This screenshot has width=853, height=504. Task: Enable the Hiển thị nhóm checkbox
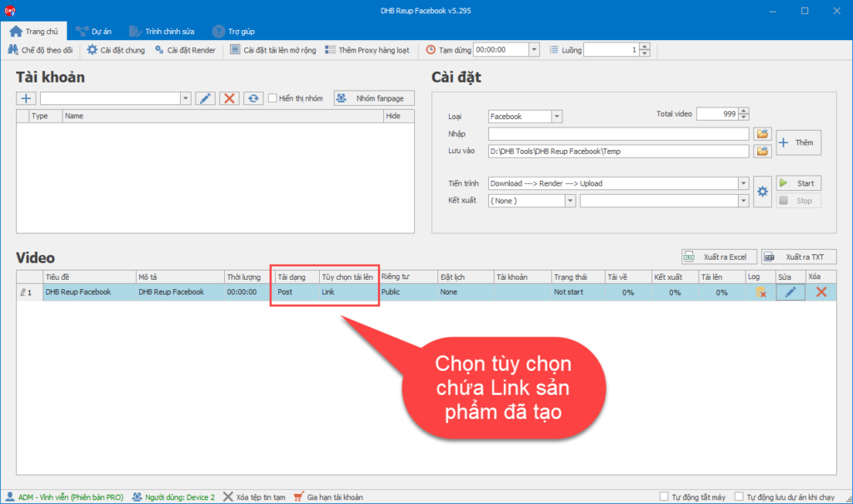pos(272,98)
